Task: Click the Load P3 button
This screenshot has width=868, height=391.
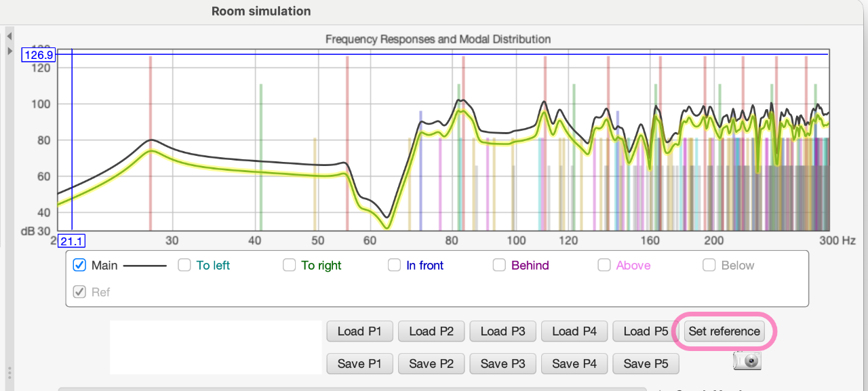Action: [x=503, y=331]
